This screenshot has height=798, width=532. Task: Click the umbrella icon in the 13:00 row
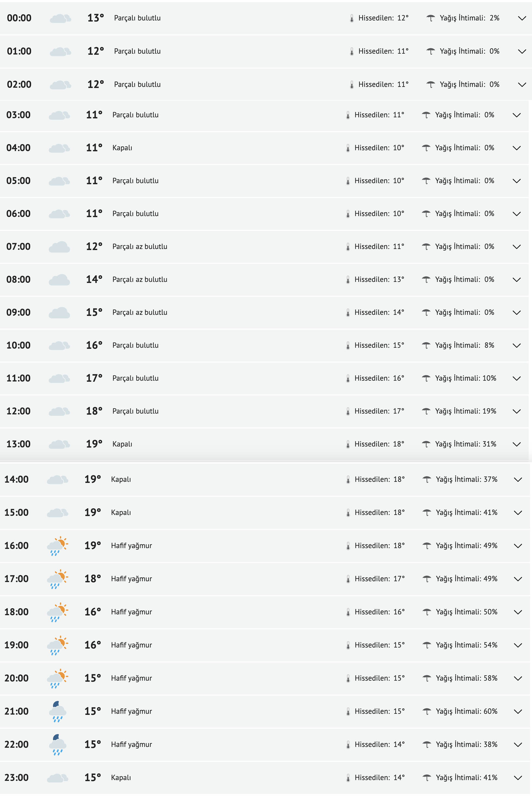coord(426,444)
